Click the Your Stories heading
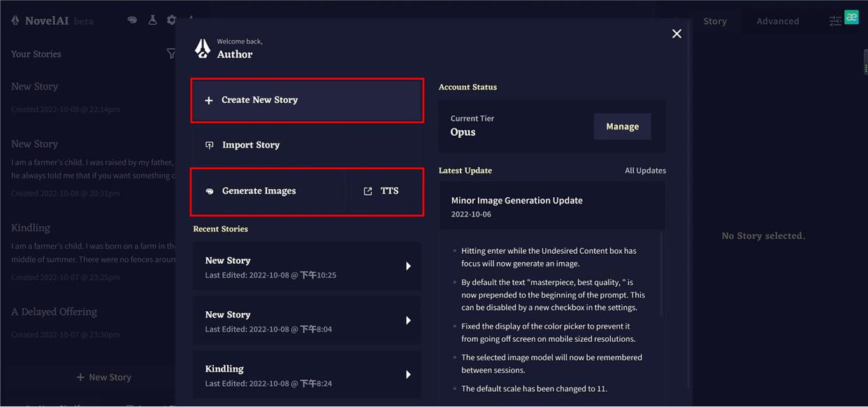This screenshot has height=407, width=868. click(36, 54)
